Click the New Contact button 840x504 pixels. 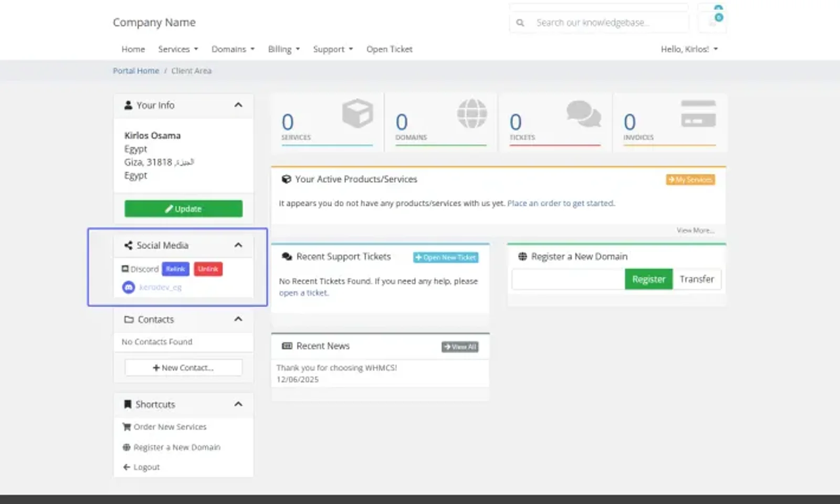[184, 367]
